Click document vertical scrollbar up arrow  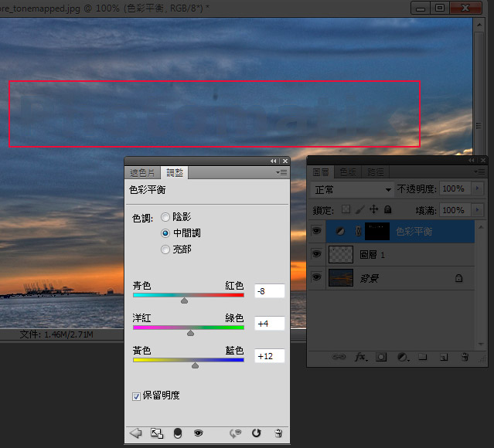479,25
